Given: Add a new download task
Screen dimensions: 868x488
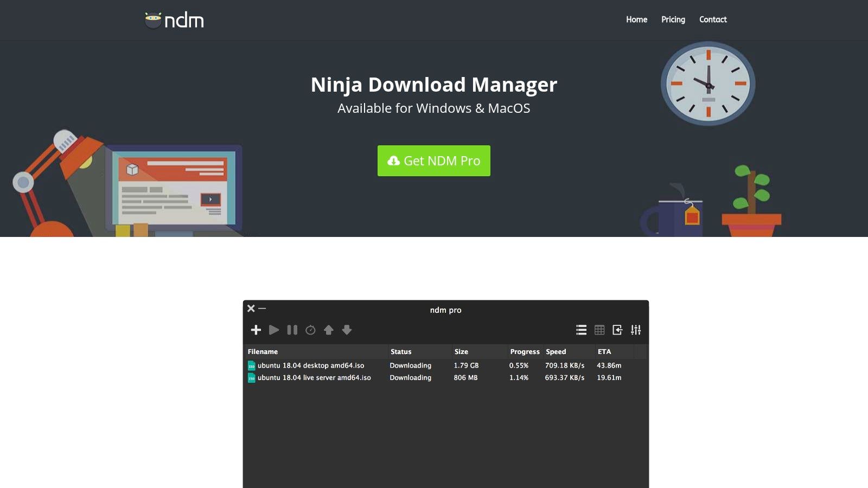Looking at the screenshot, I should click(256, 330).
